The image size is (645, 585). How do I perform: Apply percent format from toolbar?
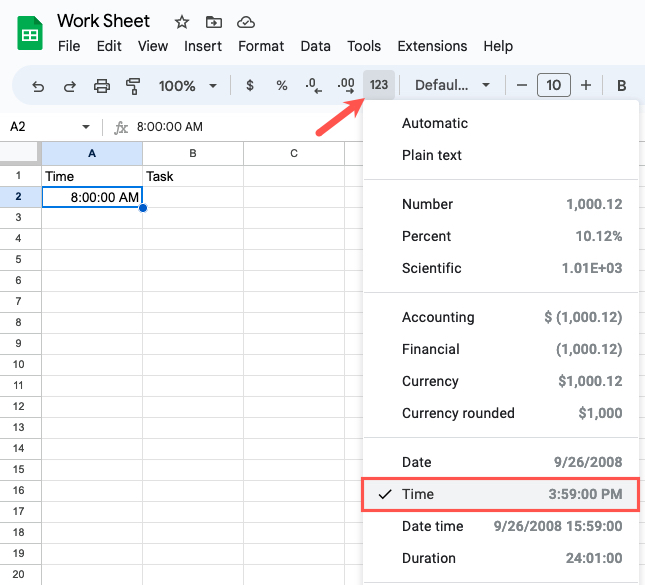(282, 86)
